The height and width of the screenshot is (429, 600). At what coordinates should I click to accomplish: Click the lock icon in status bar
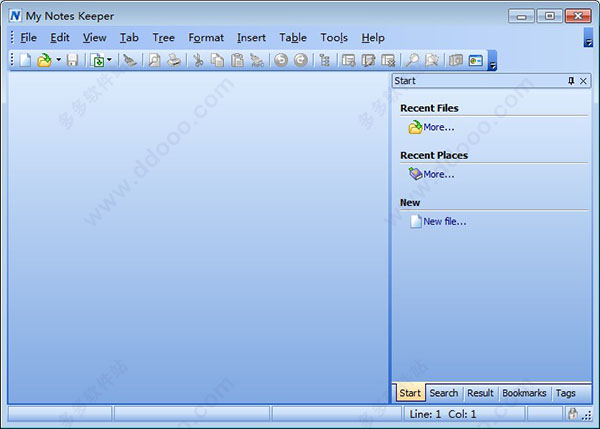572,414
